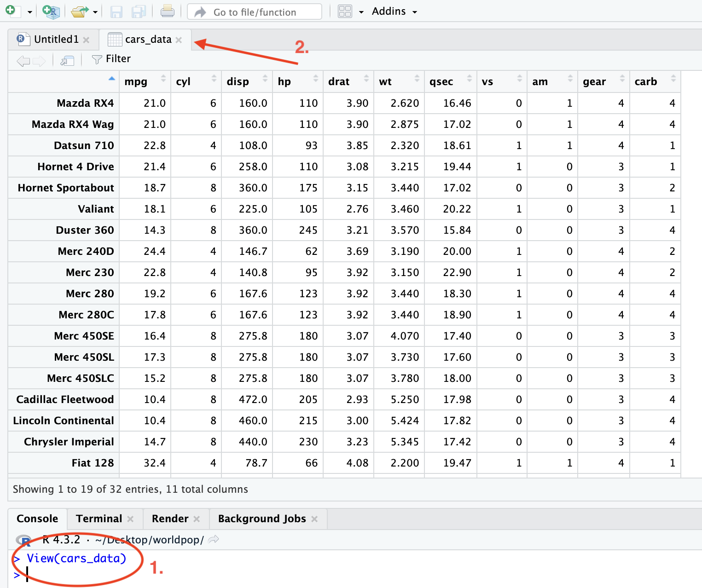
Task: Switch to the Render tab
Action: [170, 519]
